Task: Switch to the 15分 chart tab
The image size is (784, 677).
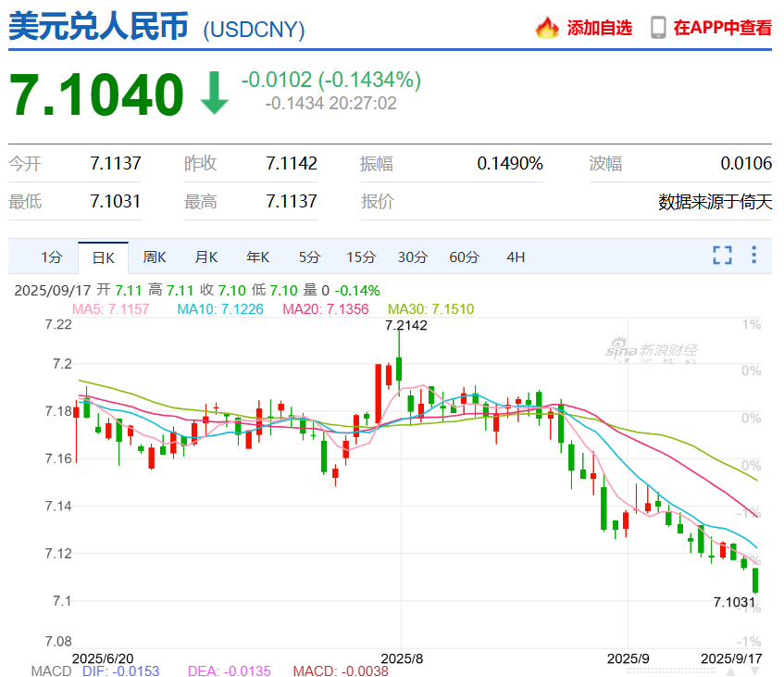Action: coord(361,257)
